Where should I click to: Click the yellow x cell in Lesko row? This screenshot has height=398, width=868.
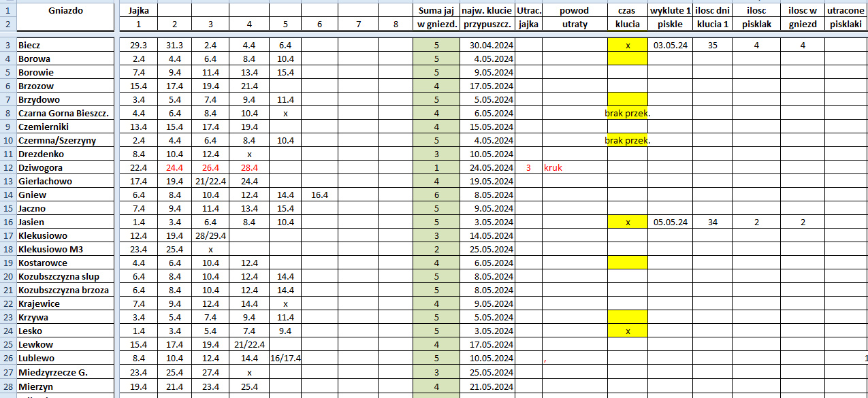pyautogui.click(x=627, y=331)
